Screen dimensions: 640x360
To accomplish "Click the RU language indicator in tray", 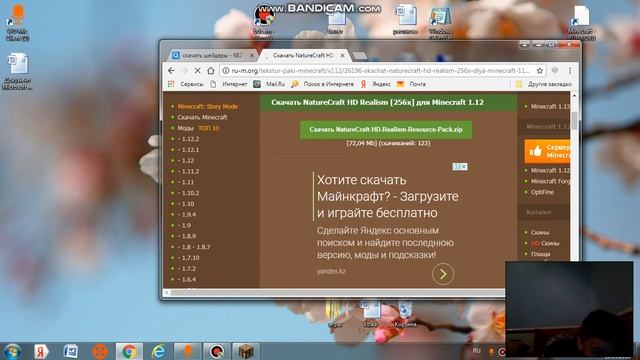I will [476, 351].
